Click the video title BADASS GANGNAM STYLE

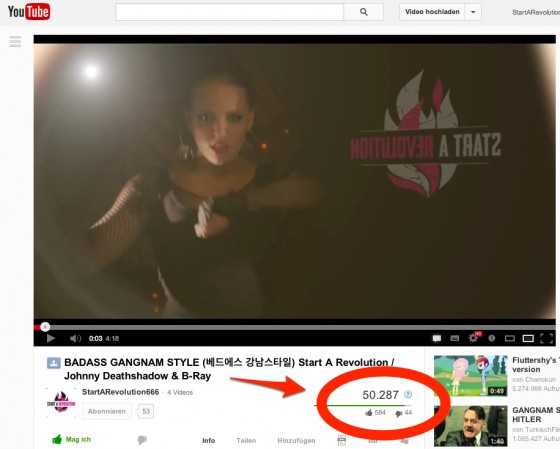tap(229, 369)
